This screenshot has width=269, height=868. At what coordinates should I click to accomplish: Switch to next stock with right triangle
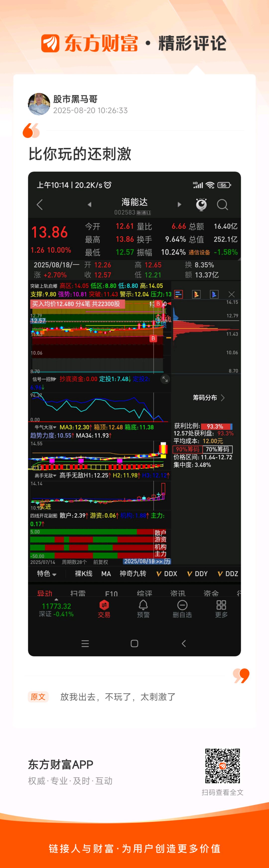coord(179,204)
